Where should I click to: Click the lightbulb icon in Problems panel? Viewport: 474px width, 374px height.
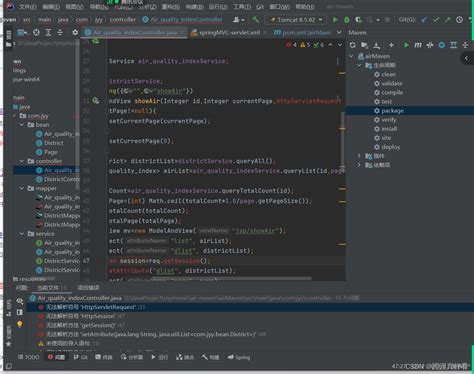(x=20, y=324)
